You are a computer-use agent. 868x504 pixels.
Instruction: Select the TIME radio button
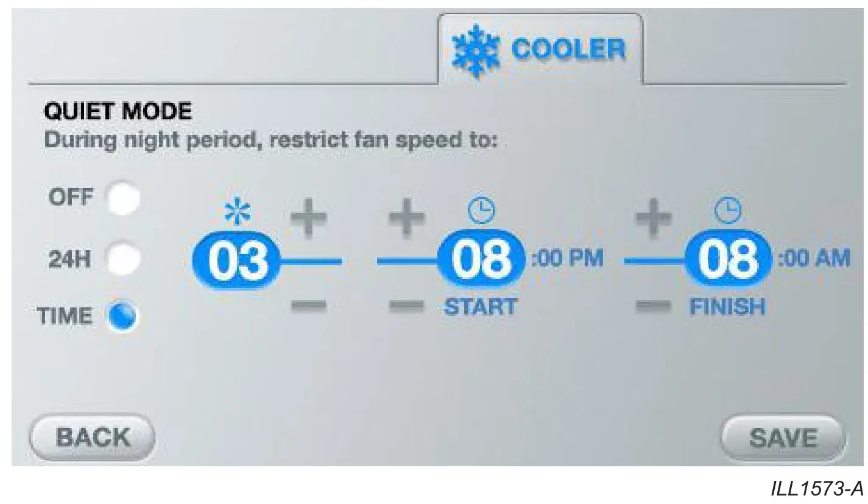123,316
